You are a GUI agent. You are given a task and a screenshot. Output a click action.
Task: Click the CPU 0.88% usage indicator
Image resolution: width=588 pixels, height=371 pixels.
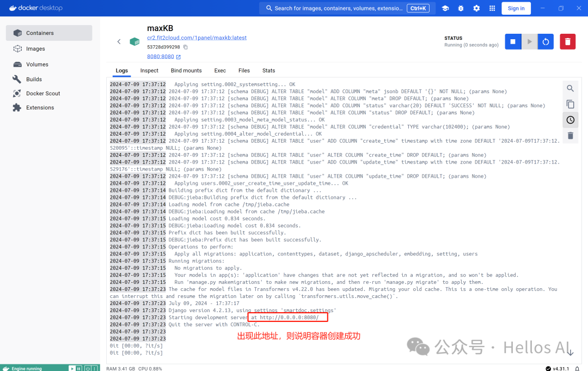tap(150, 369)
